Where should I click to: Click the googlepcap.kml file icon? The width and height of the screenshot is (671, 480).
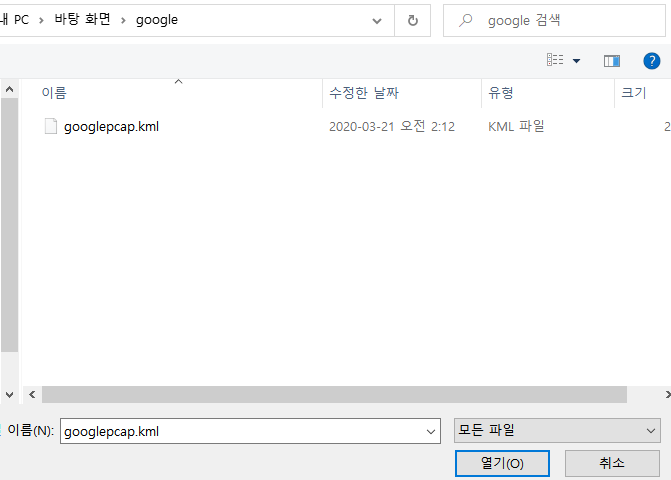pyautogui.click(x=50, y=126)
